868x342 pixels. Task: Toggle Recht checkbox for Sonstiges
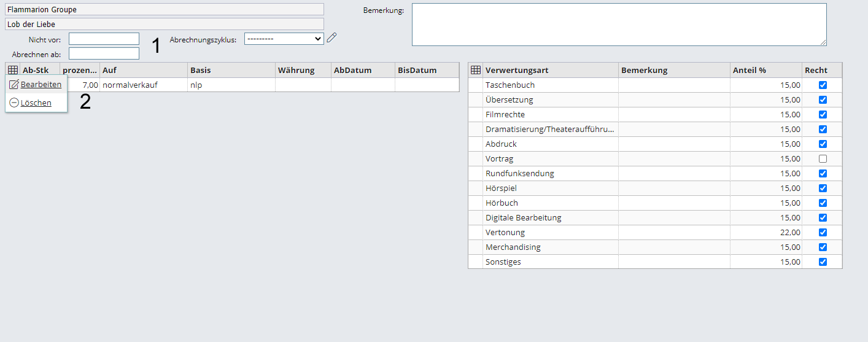pyautogui.click(x=823, y=262)
